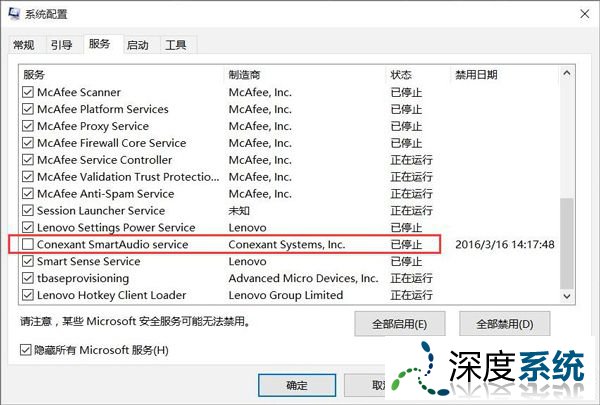Uncheck Lenovo Settings Power Service

tap(28, 227)
